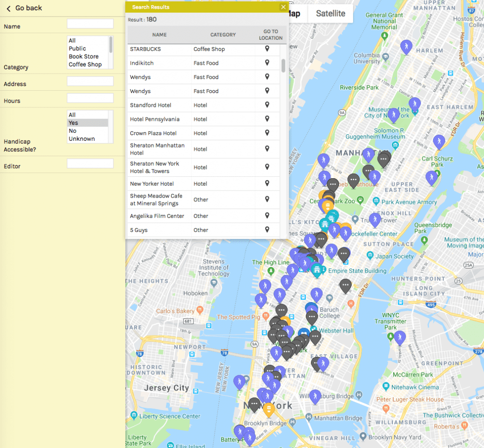Click the location pin for Indikitch
This screenshot has height=448, width=484.
[268, 63]
